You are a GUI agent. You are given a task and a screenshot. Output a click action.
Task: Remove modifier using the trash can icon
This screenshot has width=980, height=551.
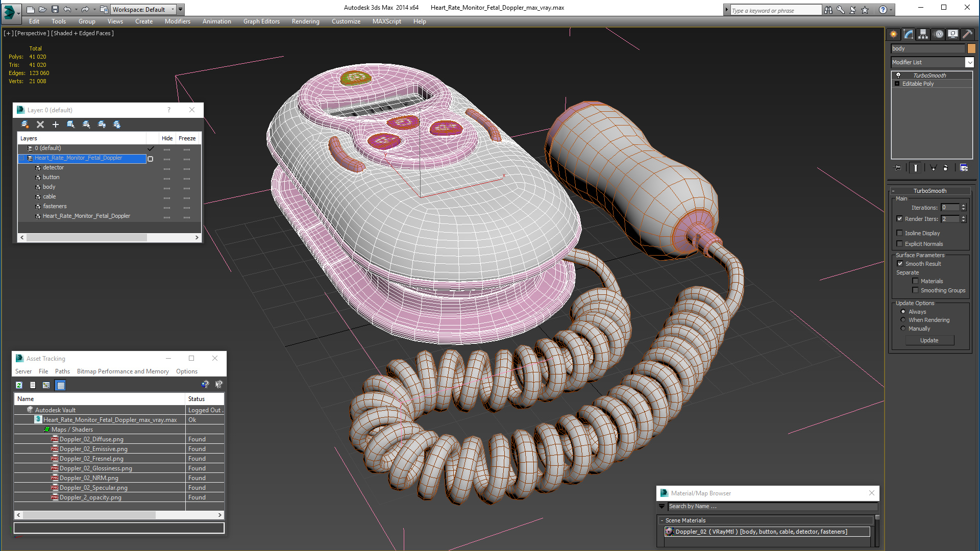coord(945,168)
